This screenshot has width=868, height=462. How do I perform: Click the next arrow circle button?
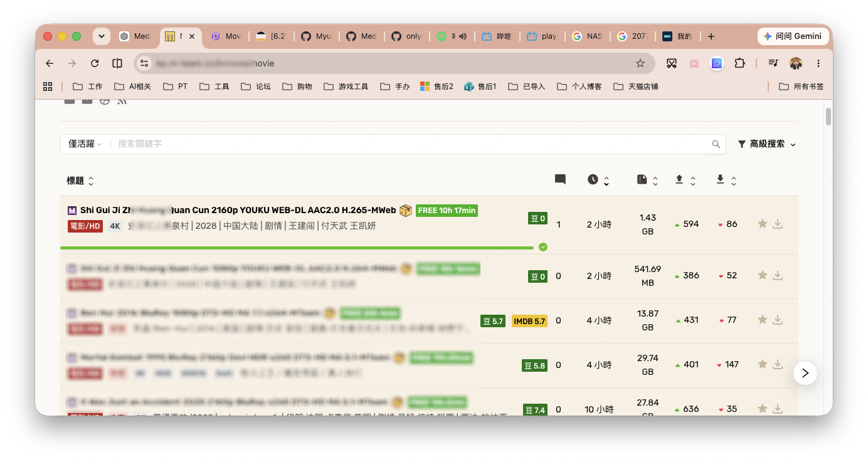click(805, 373)
